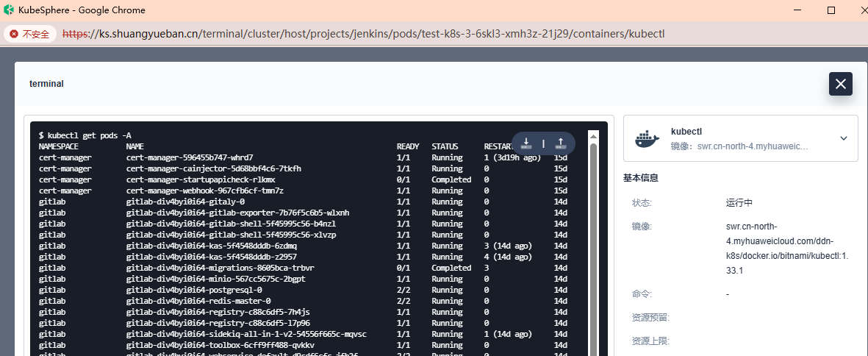Screen dimensions: 868x356
Task: Click pod name gitlab-div4byi0i64-sidekiq-all-in-1-v2-54556f665c-mqvsc
Action: (246, 335)
